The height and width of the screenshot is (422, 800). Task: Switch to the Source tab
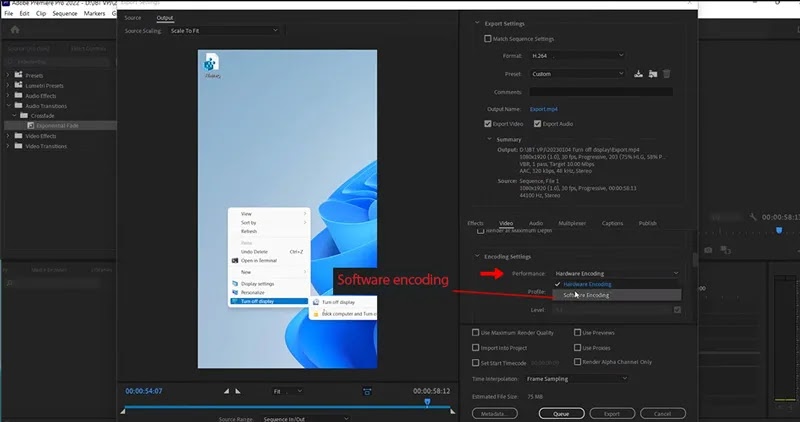(133, 18)
